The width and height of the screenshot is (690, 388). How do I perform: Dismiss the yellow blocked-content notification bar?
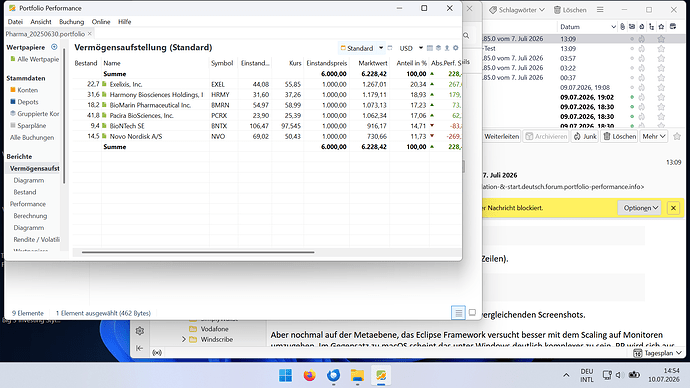point(673,208)
